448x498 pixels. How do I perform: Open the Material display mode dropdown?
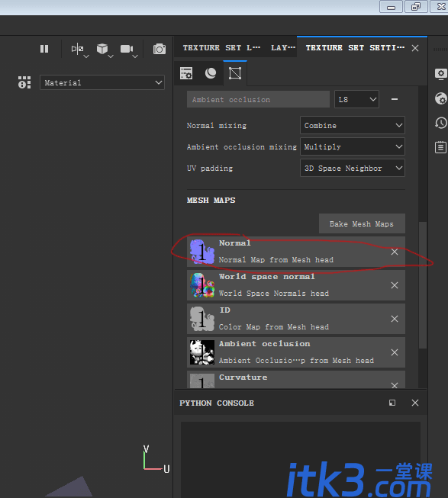[102, 82]
